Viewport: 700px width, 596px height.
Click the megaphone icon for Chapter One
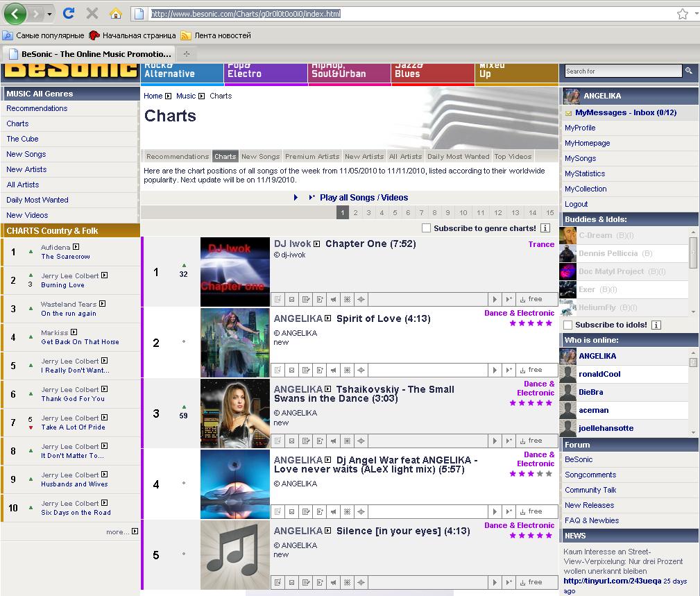[333, 299]
